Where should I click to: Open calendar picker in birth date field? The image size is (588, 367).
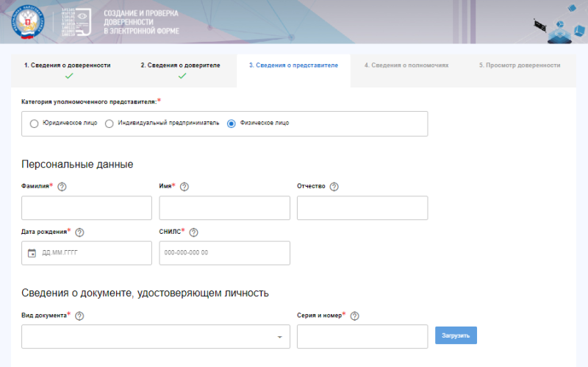[x=32, y=253]
